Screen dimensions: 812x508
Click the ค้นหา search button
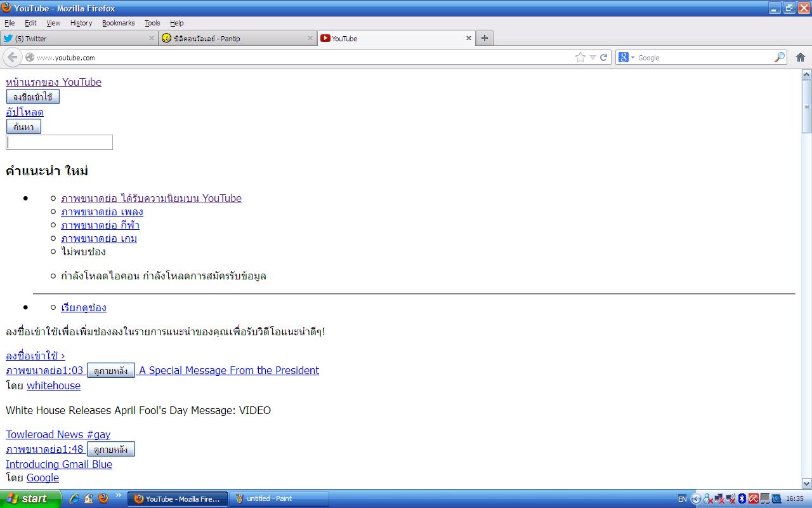tap(23, 127)
